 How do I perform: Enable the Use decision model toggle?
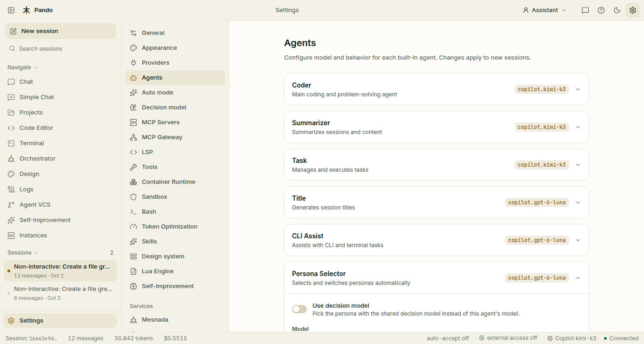tap(299, 309)
